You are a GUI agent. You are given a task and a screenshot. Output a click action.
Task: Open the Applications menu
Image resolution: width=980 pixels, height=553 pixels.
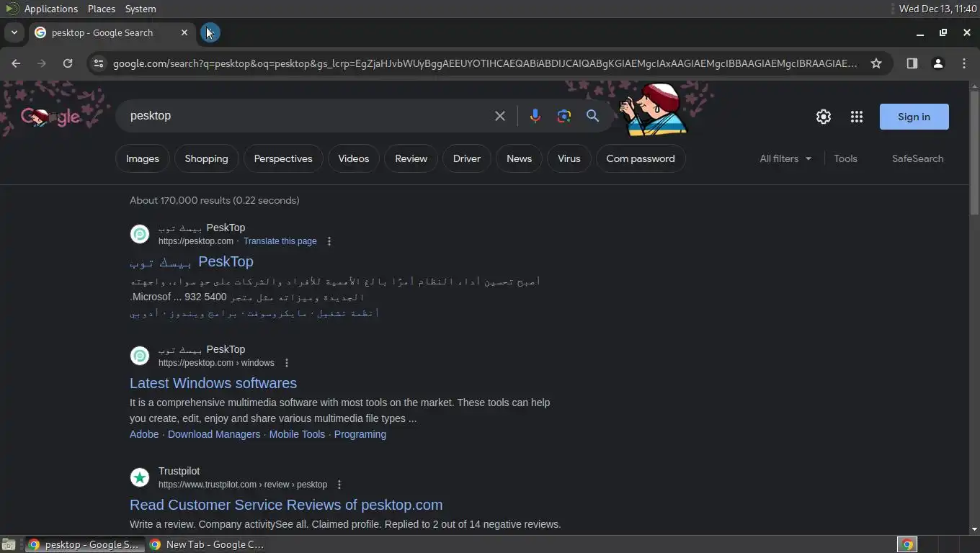pos(50,9)
